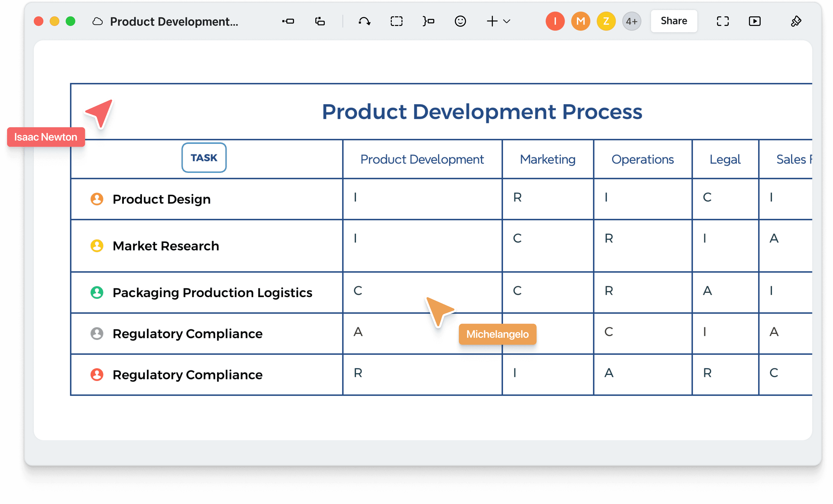Click the Share button
This screenshot has height=504, width=833.
tap(673, 21)
